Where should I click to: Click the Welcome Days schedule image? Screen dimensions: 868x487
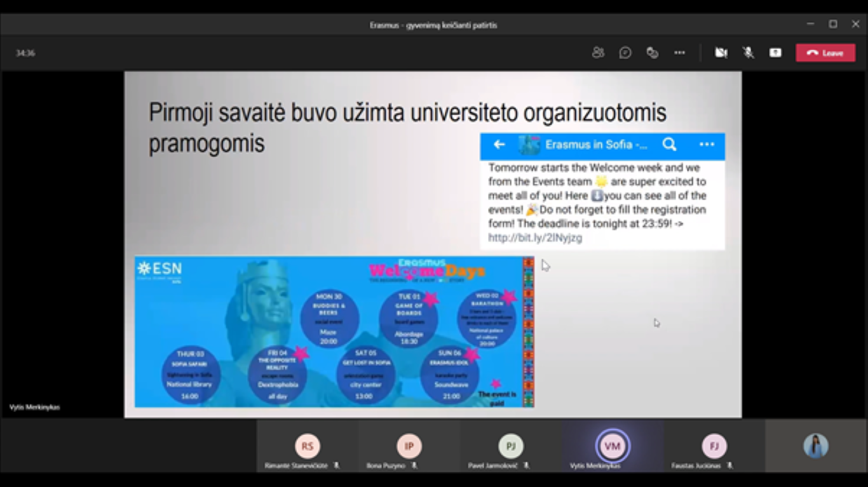click(334, 331)
